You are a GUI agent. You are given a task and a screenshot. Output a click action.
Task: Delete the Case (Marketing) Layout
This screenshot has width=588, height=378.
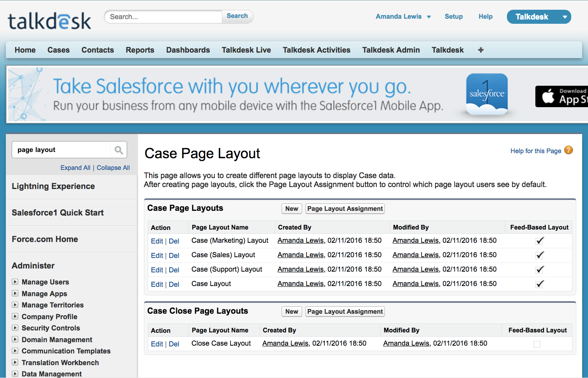(174, 241)
